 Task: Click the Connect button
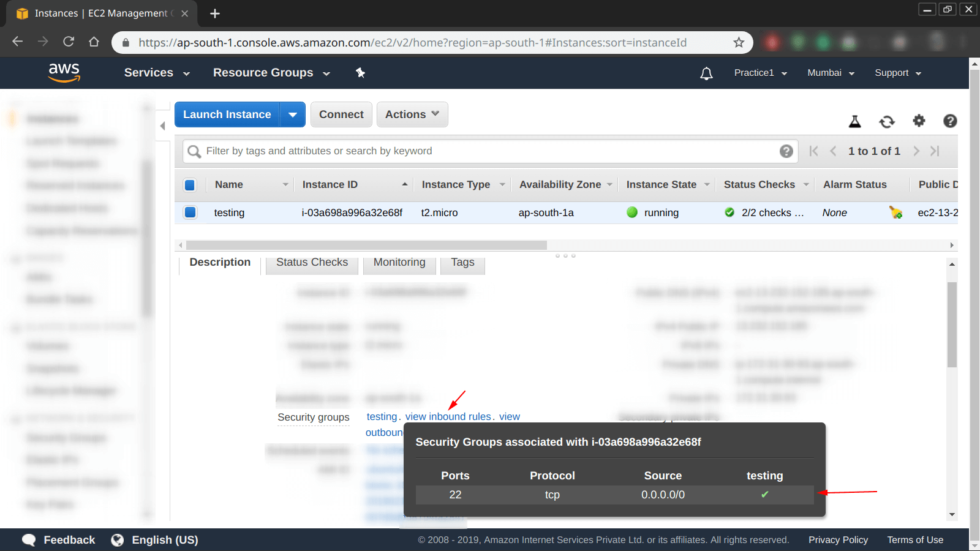(x=341, y=114)
